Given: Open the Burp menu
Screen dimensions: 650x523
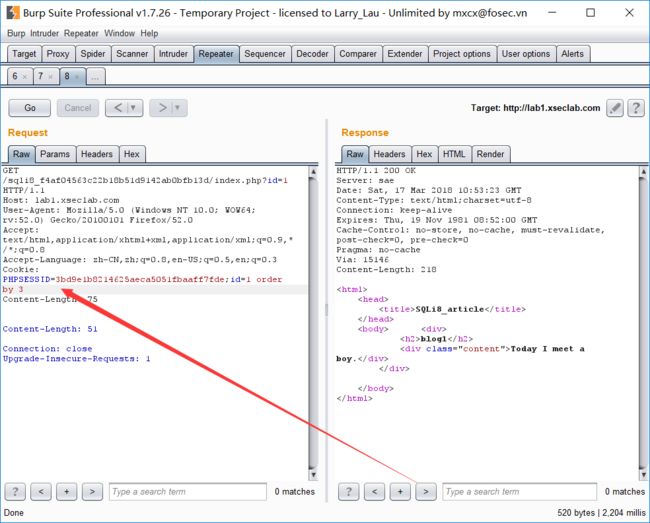Looking at the screenshot, I should point(16,34).
